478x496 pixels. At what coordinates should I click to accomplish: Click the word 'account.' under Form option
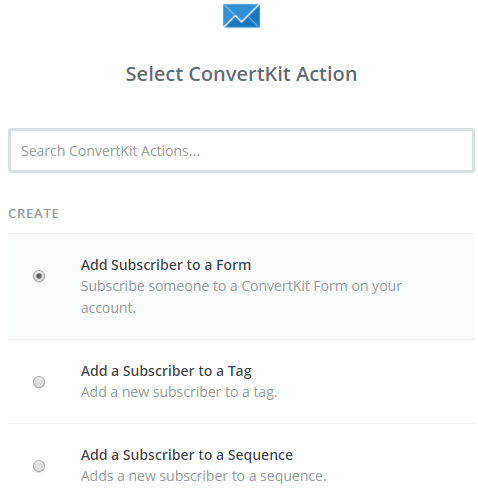pos(108,308)
